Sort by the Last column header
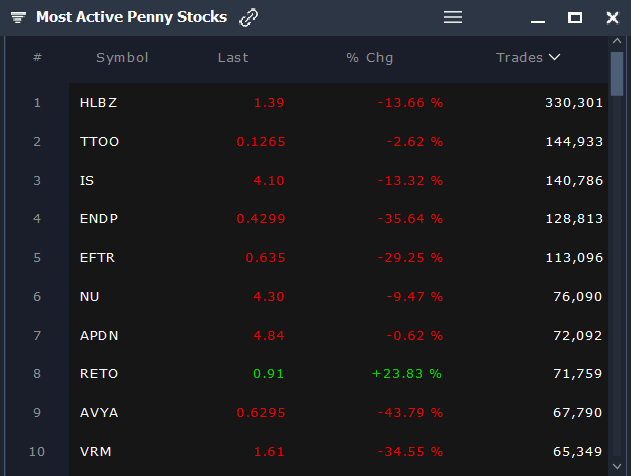This screenshot has width=631, height=476. click(x=233, y=58)
